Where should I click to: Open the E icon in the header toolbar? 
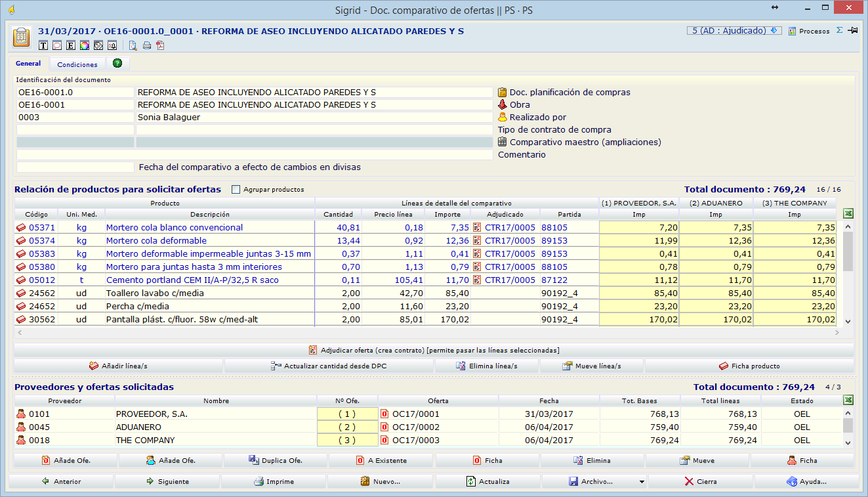pos(71,45)
